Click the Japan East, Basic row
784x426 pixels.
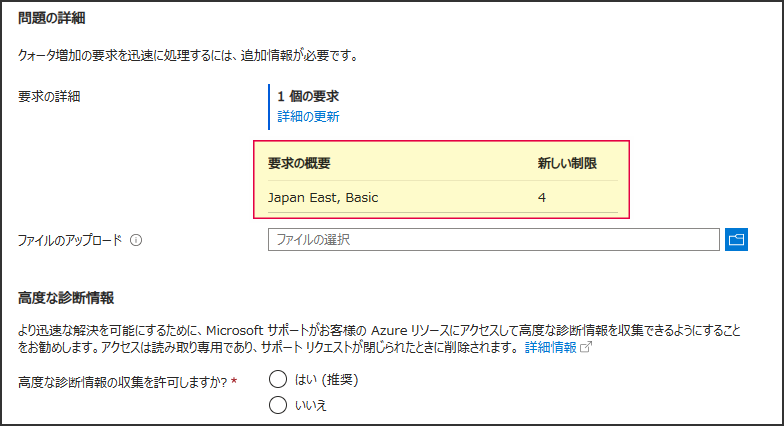pos(443,198)
